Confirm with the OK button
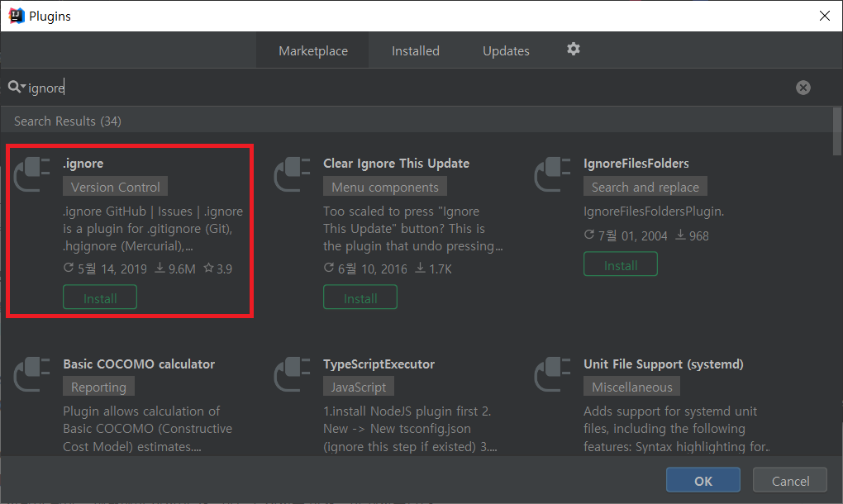 pos(702,480)
